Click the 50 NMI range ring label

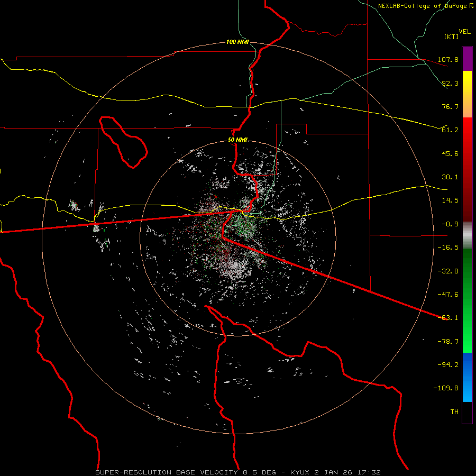pos(237,140)
